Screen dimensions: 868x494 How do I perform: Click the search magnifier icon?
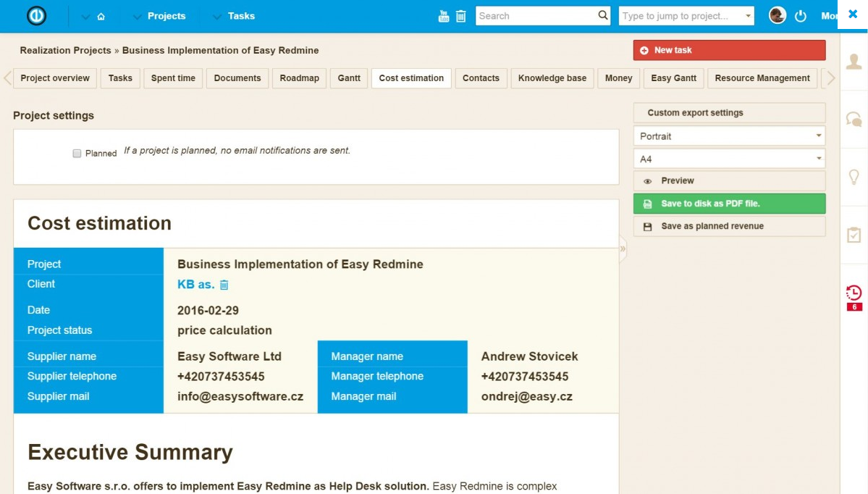[603, 15]
